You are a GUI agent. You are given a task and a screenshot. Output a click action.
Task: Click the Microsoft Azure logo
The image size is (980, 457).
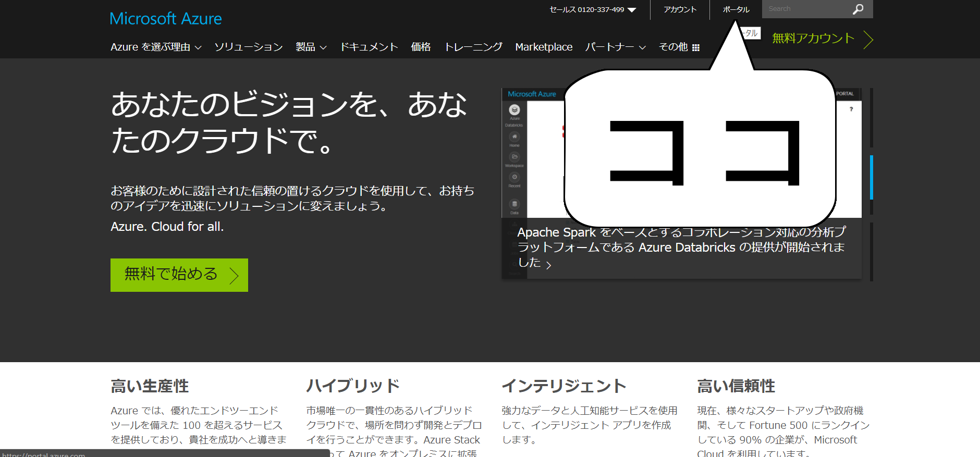point(166,19)
